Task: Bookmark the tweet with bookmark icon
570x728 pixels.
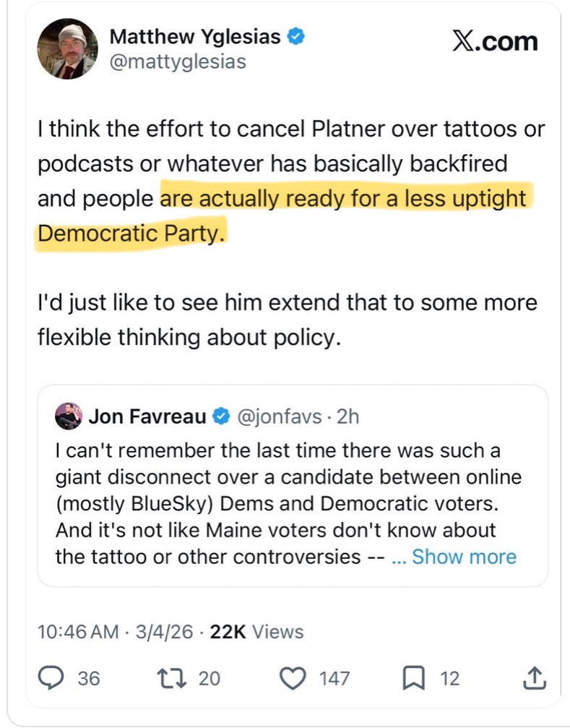Action: 411,678
